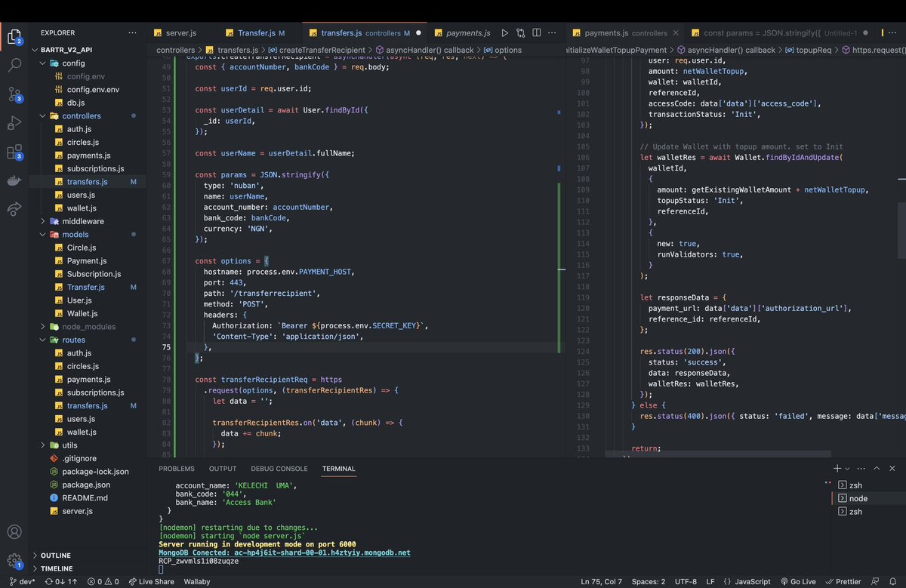
Task: Open subscriptions.js under routes folder
Action: coord(95,393)
